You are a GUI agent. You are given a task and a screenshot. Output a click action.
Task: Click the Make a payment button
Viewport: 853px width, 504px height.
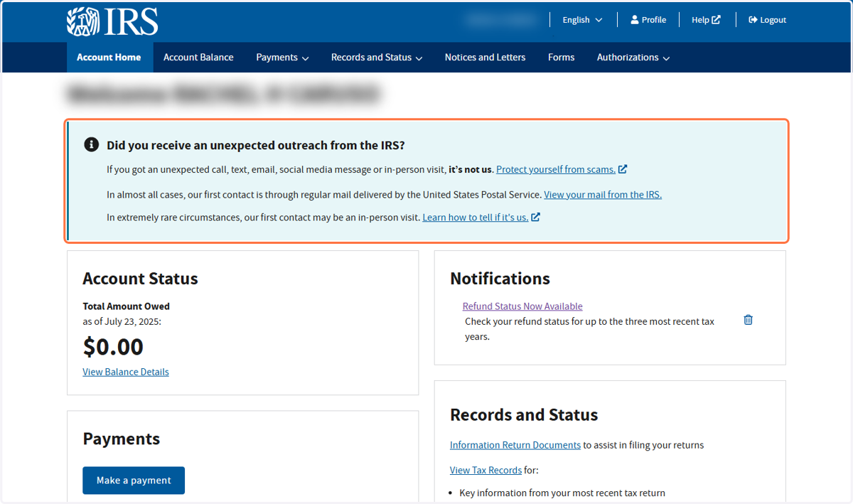(134, 481)
